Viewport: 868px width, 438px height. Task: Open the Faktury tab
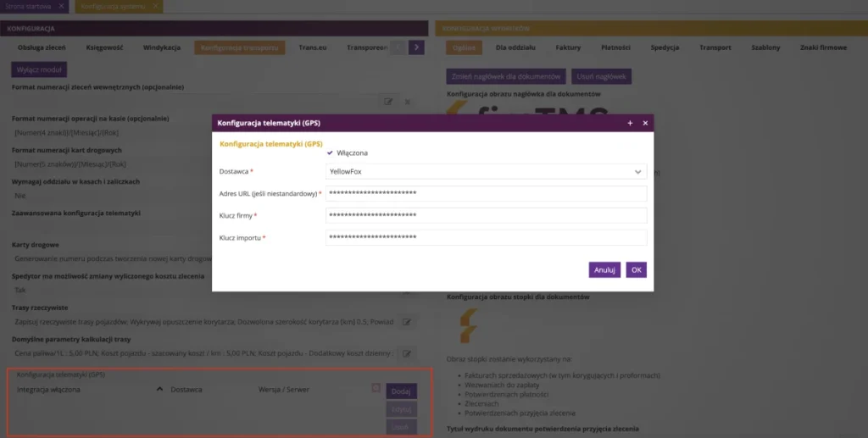click(x=568, y=47)
